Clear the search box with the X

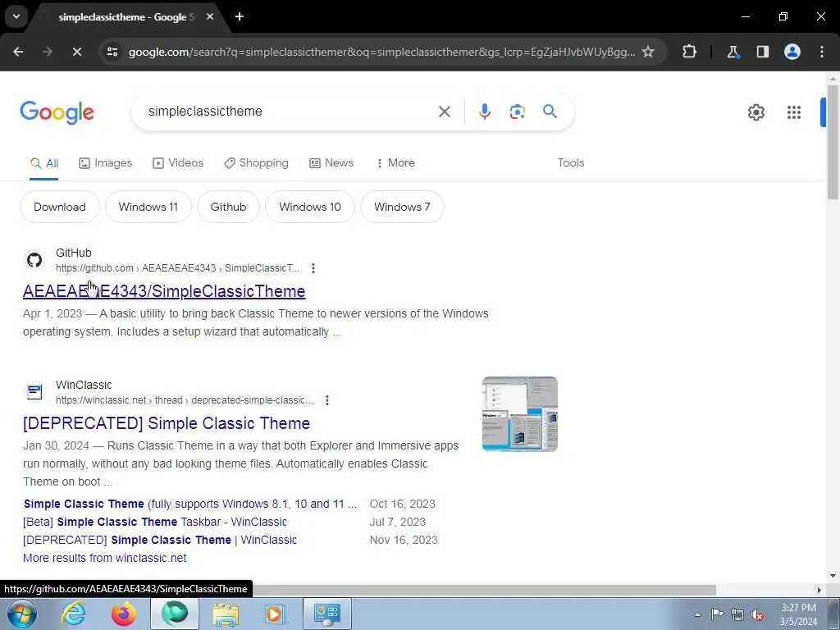coord(445,112)
